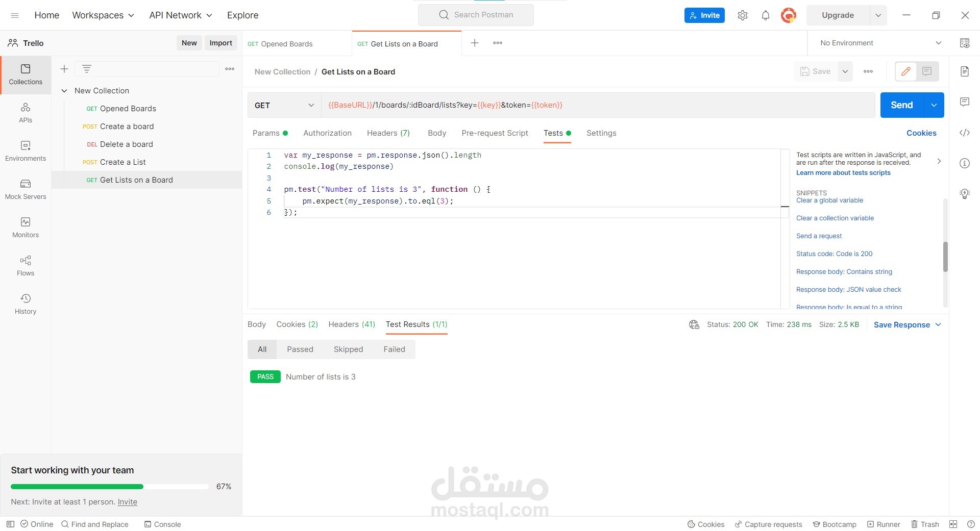Focus the Search Postman field
980x531 pixels.
click(x=476, y=15)
